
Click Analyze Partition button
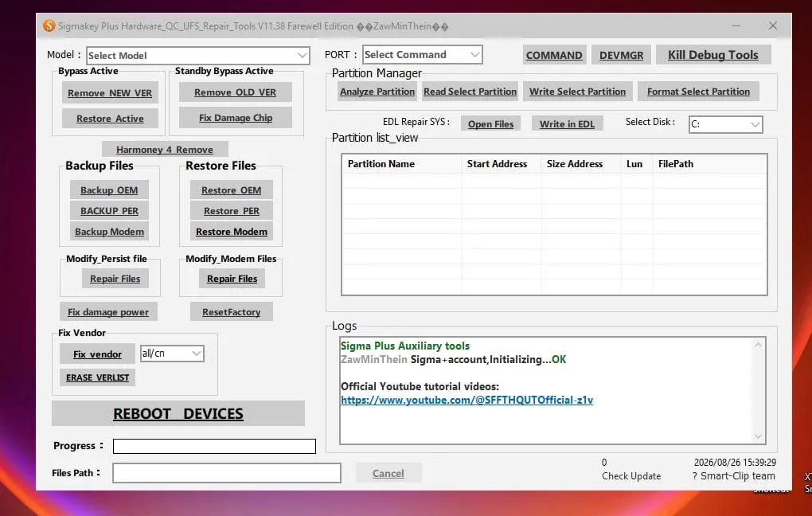tap(377, 92)
